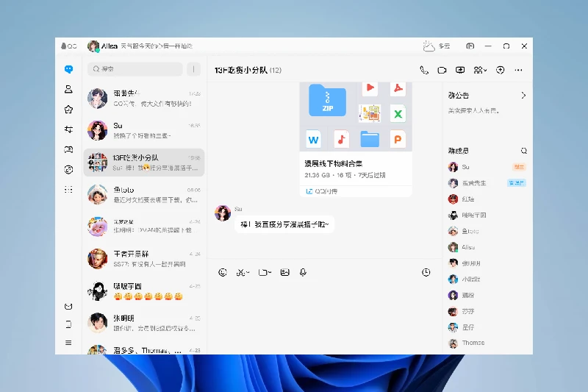Open the PDF file icon in file card

[x=398, y=89]
